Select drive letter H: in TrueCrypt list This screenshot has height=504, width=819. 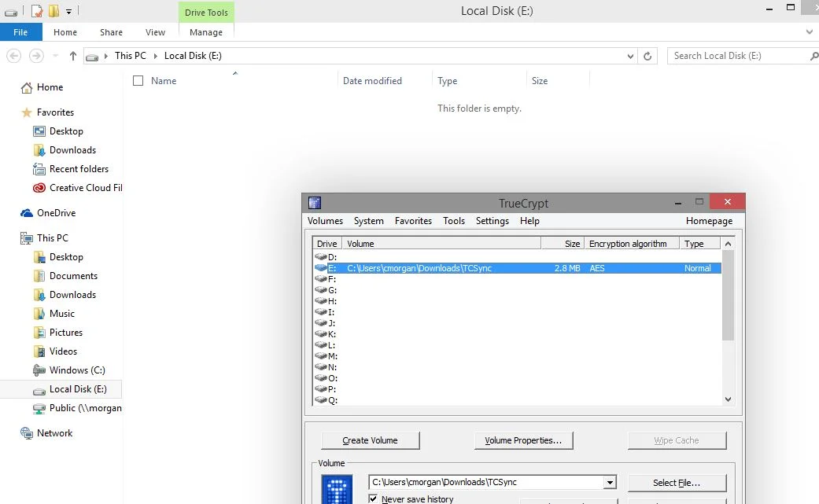point(326,302)
